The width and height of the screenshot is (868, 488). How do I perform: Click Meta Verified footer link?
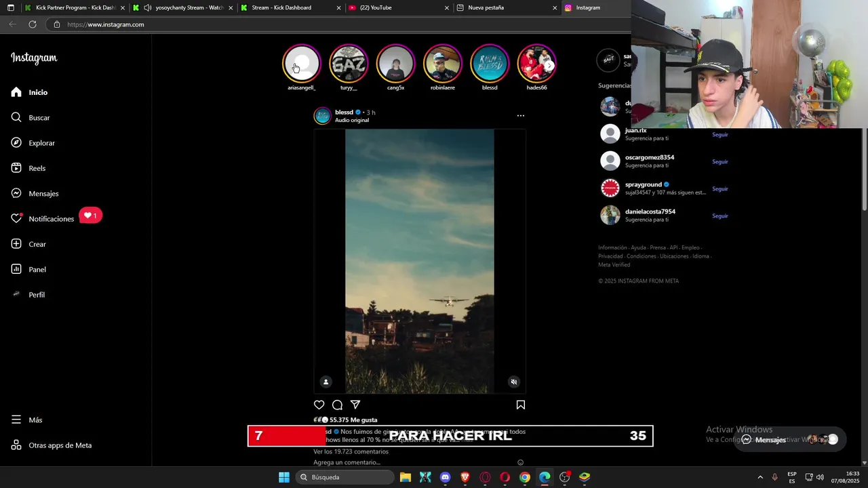[614, 265]
